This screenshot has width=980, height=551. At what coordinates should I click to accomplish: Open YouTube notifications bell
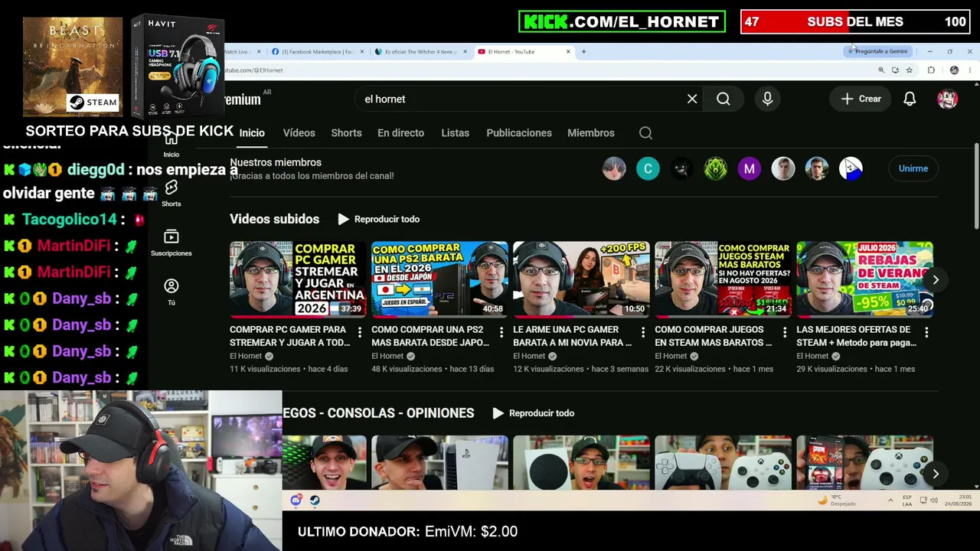[910, 99]
